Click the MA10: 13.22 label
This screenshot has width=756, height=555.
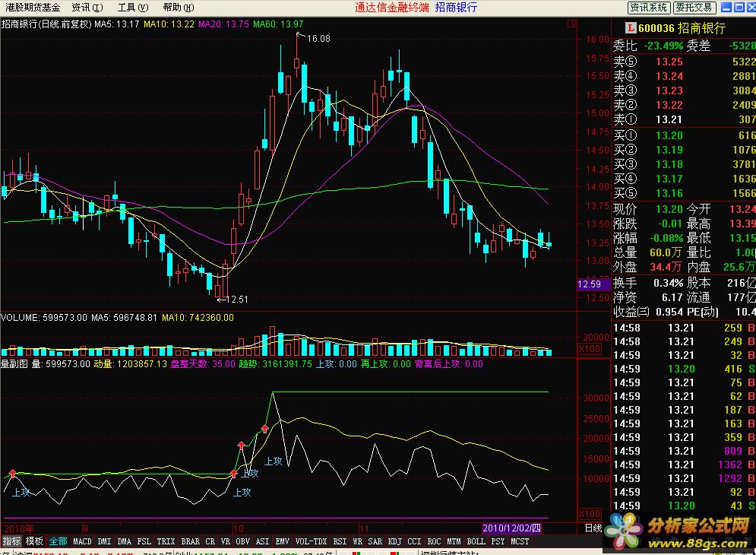(x=169, y=24)
